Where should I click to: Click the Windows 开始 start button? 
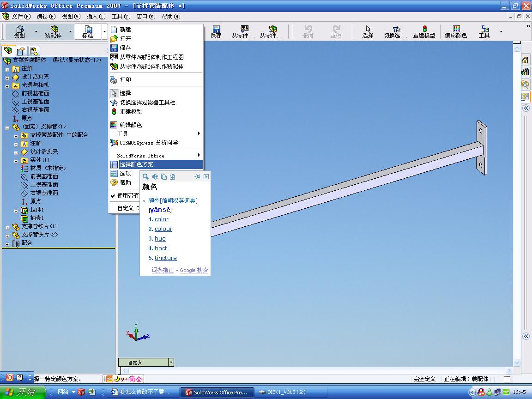(x=22, y=392)
